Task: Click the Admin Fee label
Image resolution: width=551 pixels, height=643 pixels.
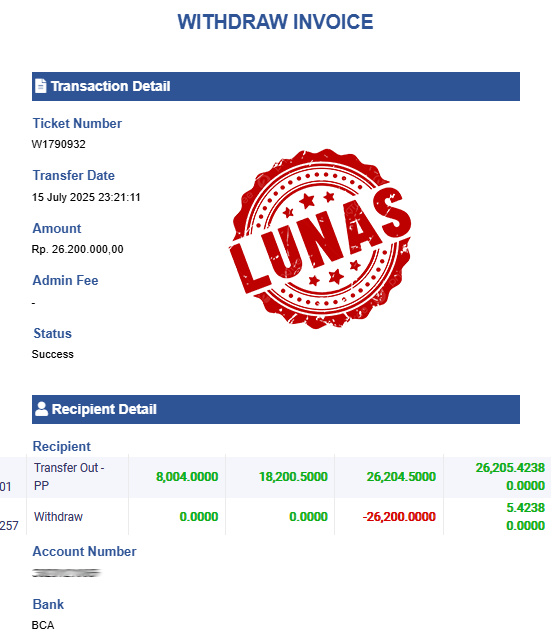Action: click(66, 280)
